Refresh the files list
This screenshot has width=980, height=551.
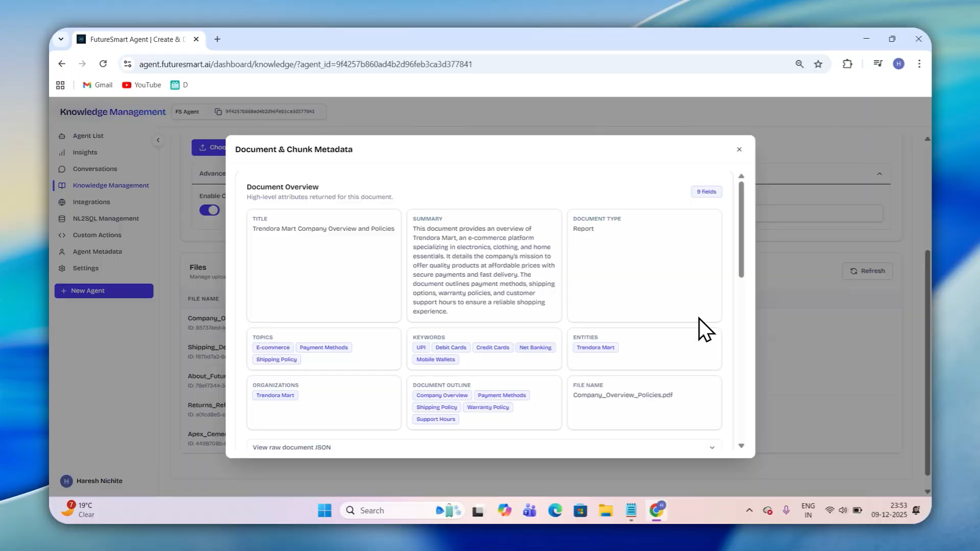click(867, 271)
